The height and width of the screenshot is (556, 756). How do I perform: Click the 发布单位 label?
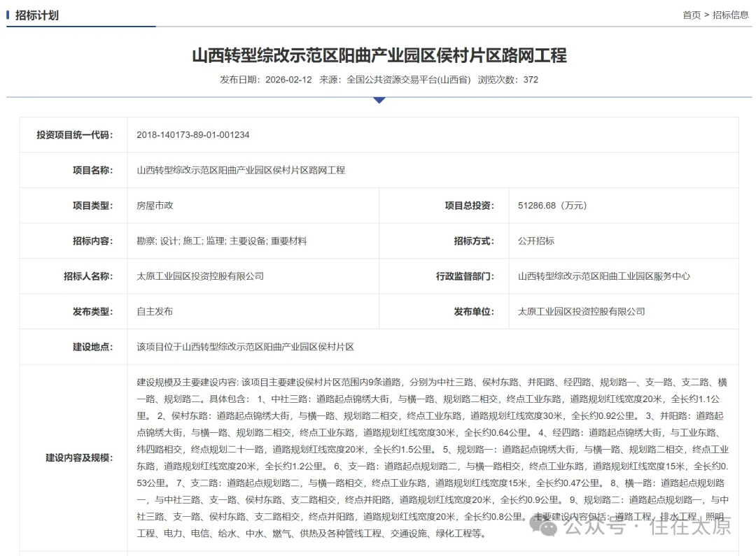[473, 312]
